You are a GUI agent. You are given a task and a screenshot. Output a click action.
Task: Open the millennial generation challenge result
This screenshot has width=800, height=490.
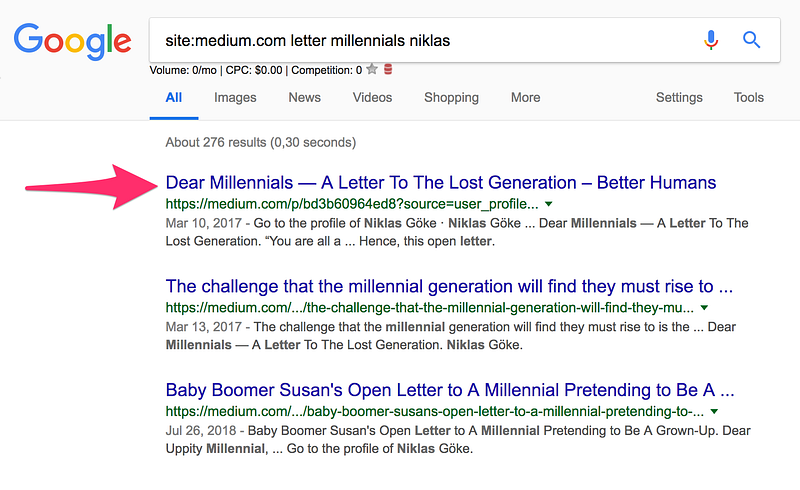[449, 287]
